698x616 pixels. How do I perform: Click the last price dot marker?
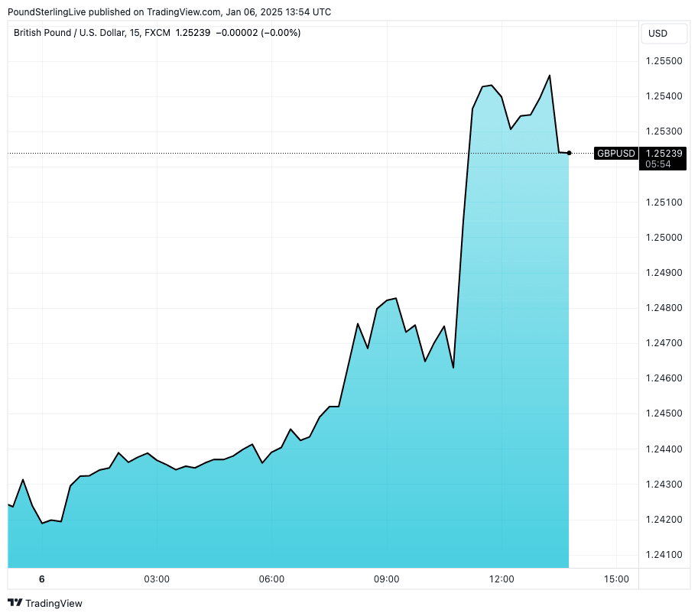point(569,153)
